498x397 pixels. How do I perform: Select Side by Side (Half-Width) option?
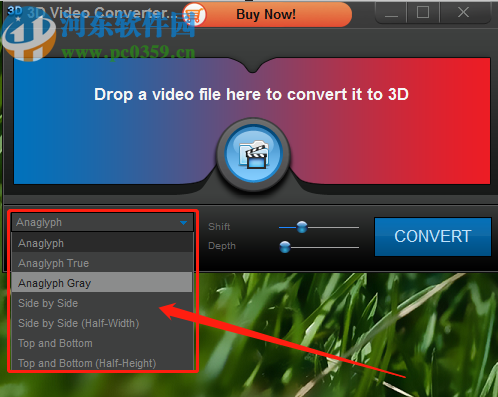coord(102,323)
